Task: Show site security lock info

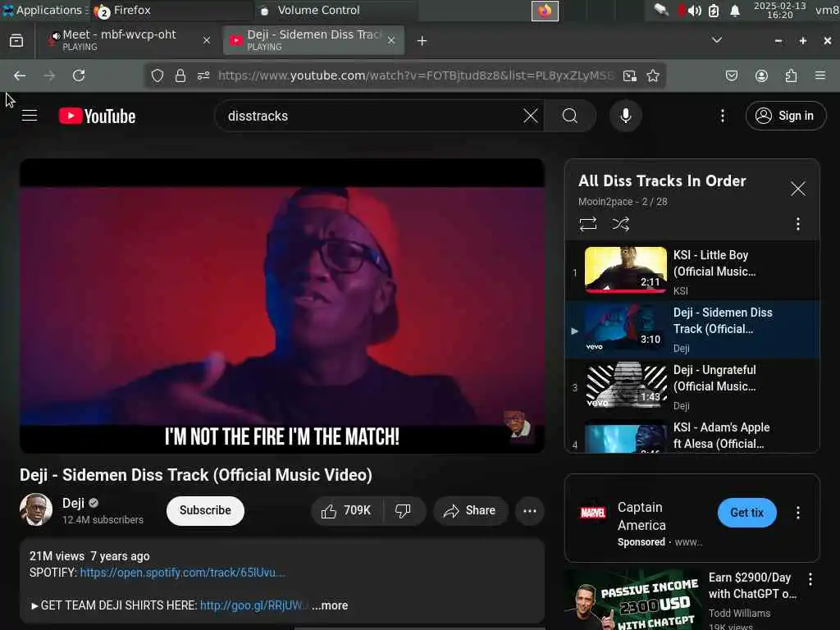Action: [x=180, y=75]
